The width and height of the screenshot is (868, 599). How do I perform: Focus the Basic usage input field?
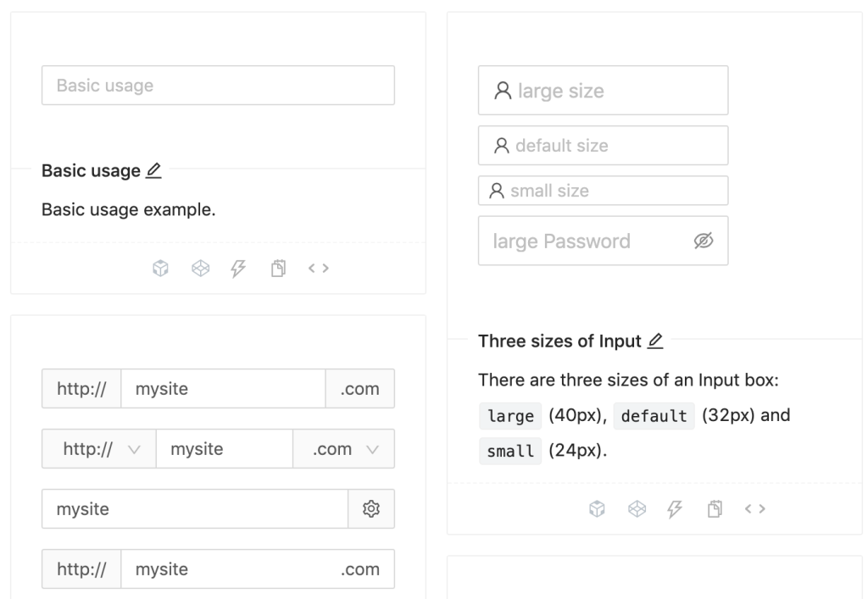pyautogui.click(x=218, y=86)
